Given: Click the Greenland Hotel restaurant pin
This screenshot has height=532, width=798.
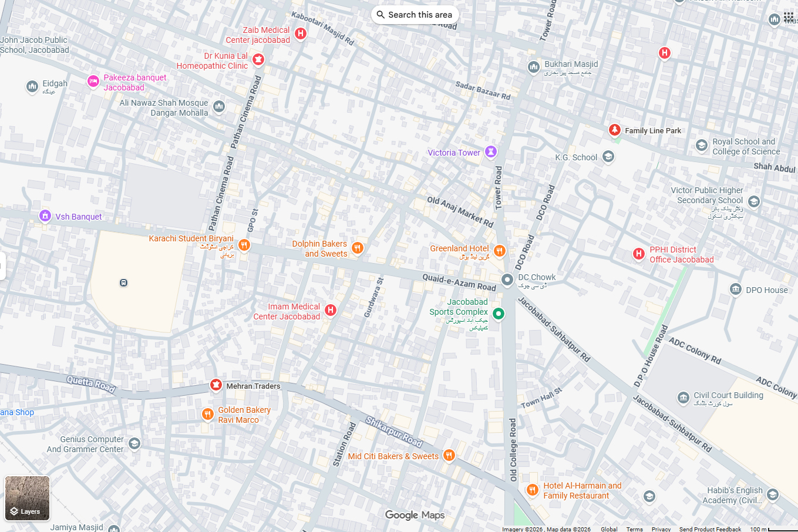Looking at the screenshot, I should 499,251.
